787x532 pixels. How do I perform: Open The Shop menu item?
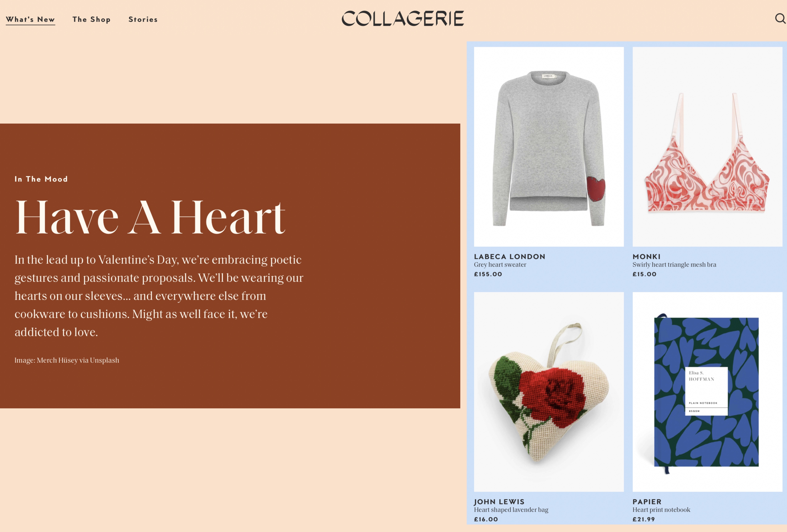click(91, 19)
